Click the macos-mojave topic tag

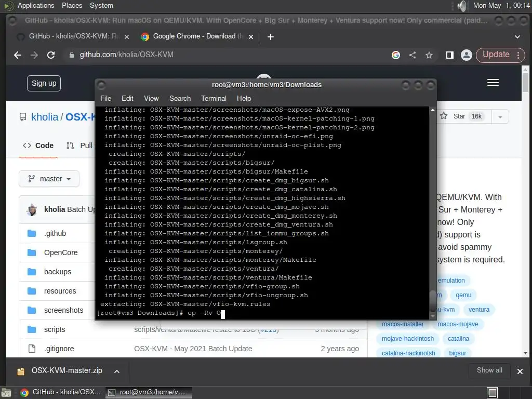coord(458,324)
